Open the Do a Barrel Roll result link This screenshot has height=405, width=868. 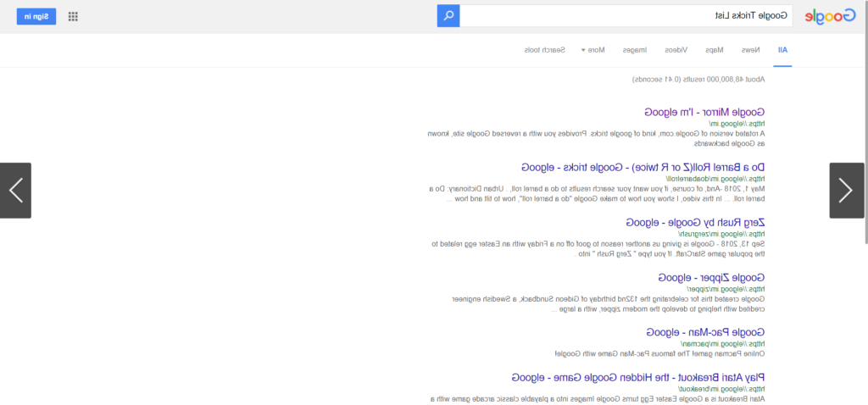click(x=643, y=167)
